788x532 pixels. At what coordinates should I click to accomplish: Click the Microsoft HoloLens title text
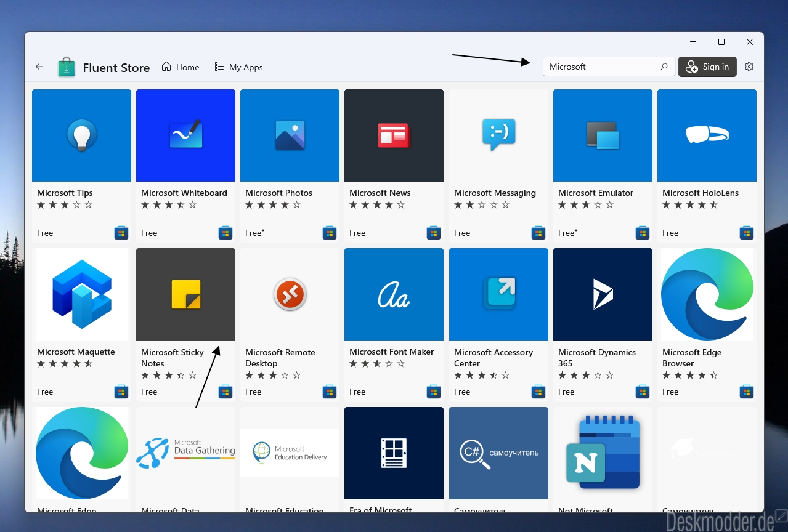pos(701,193)
